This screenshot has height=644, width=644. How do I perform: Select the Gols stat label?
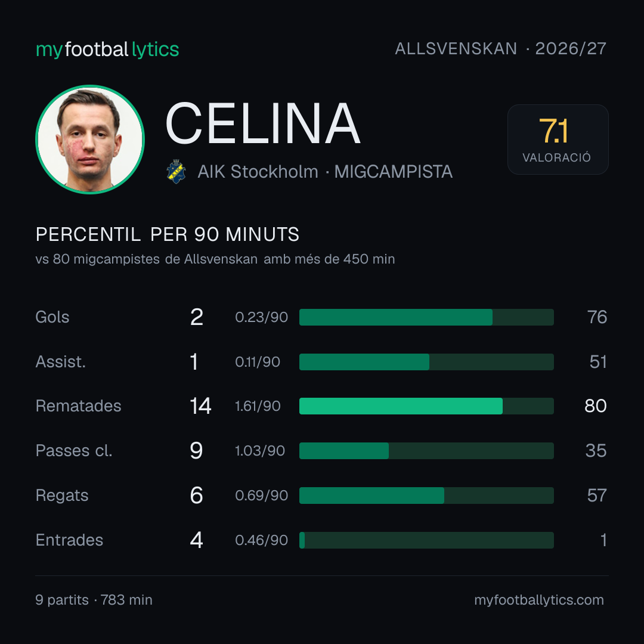[x=52, y=317]
